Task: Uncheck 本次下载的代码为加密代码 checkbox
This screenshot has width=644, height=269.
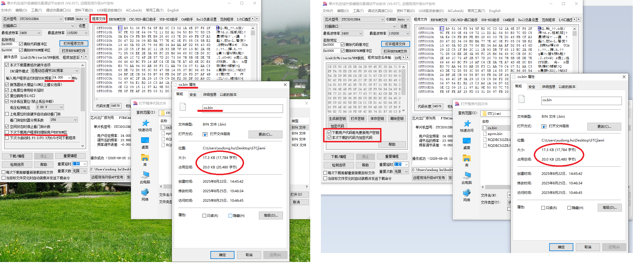Action: [x=329, y=138]
